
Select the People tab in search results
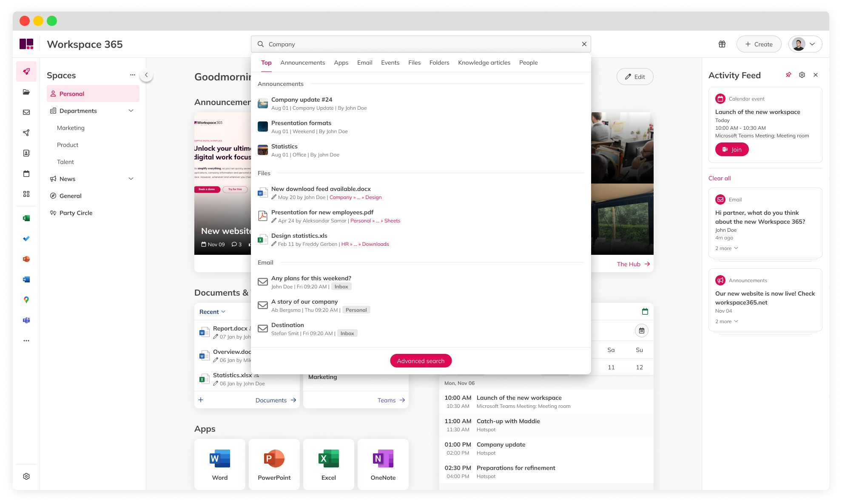tap(528, 63)
